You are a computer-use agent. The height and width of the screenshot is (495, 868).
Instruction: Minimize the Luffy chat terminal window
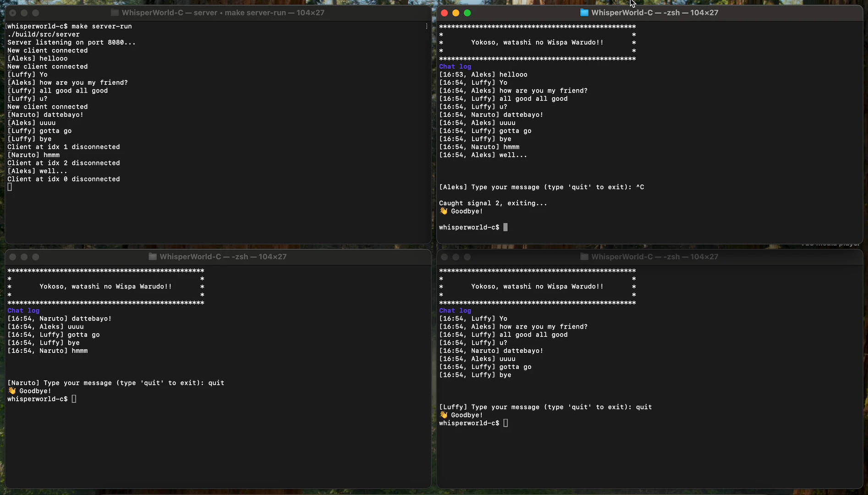tap(456, 257)
